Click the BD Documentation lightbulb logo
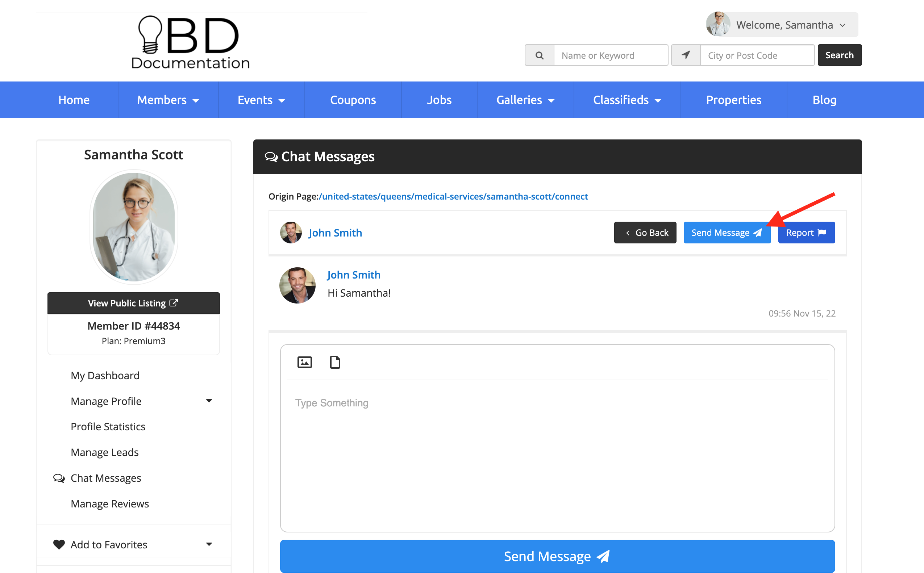The image size is (924, 573). tap(190, 42)
